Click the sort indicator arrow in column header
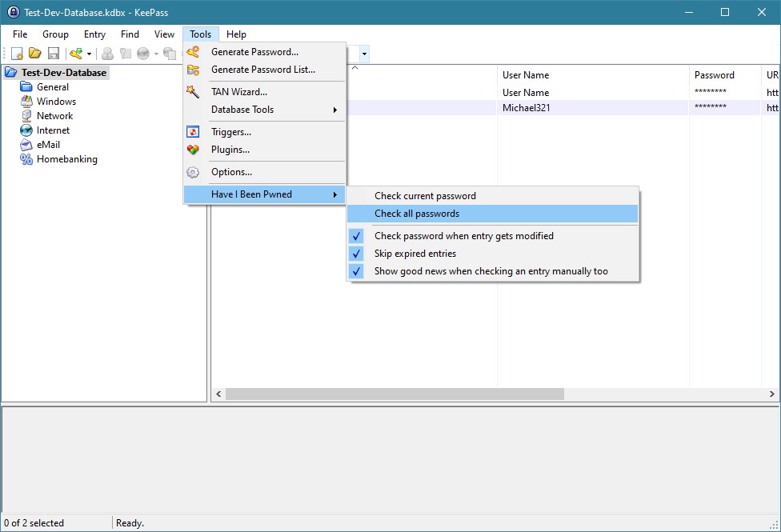781x532 pixels. (355, 68)
